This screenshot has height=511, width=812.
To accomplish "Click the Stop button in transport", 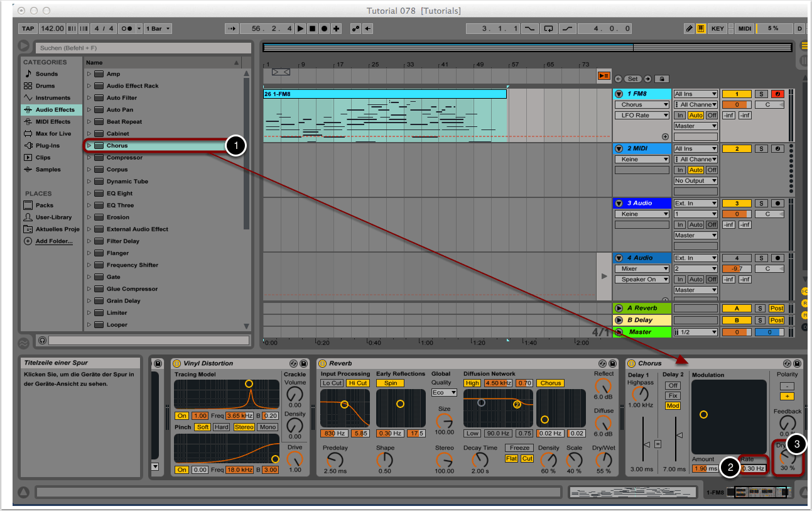I will tap(312, 28).
